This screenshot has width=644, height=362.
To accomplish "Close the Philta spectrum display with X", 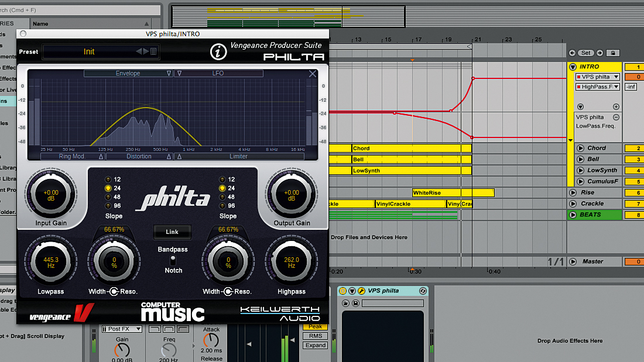I will 313,74.
